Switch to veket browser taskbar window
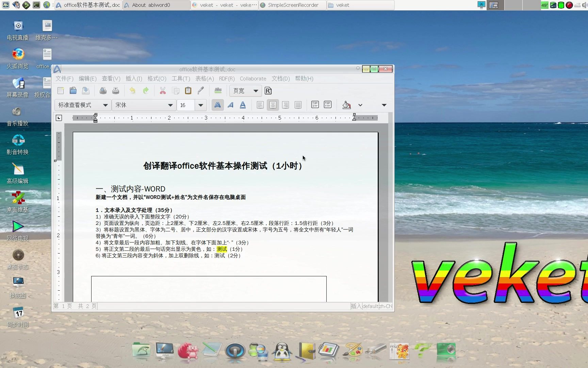The image size is (588, 368). [x=224, y=5]
